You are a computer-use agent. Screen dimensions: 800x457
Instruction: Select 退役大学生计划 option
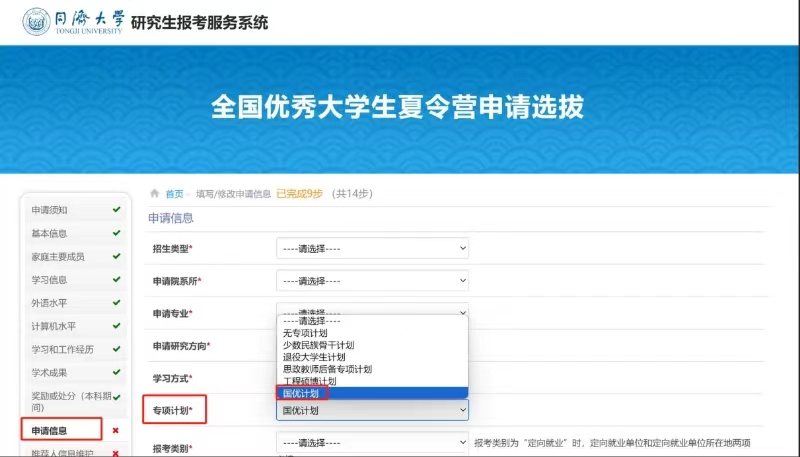pos(314,357)
